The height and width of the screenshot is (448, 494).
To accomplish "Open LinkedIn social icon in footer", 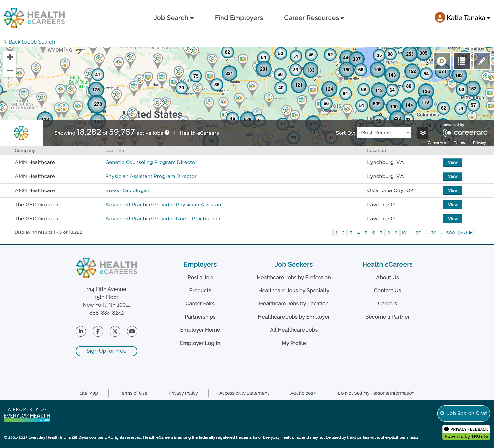I will pyautogui.click(x=81, y=331).
